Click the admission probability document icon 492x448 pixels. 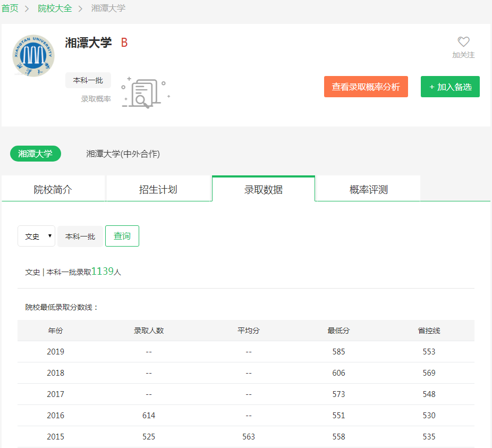click(x=146, y=92)
